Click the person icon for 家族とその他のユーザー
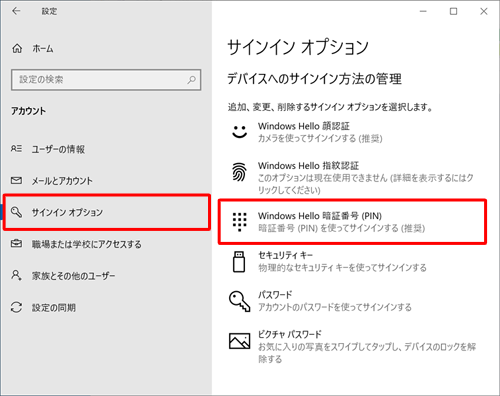The width and height of the screenshot is (500, 396). point(16,275)
